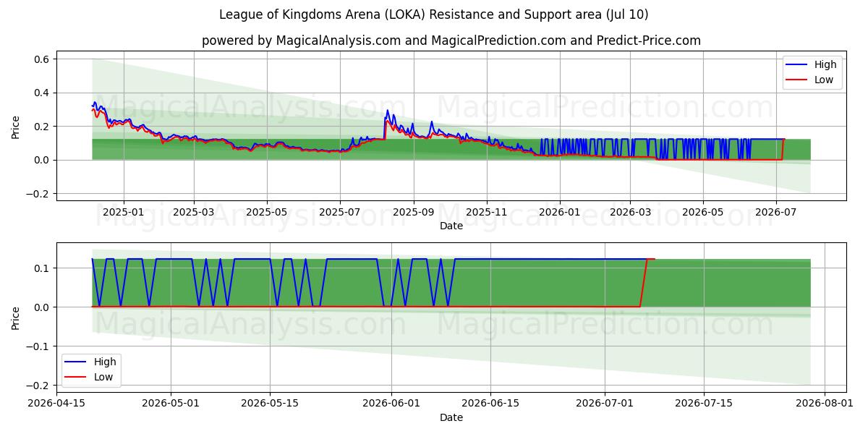Click the '2025-01' date label on top chart

124,212
